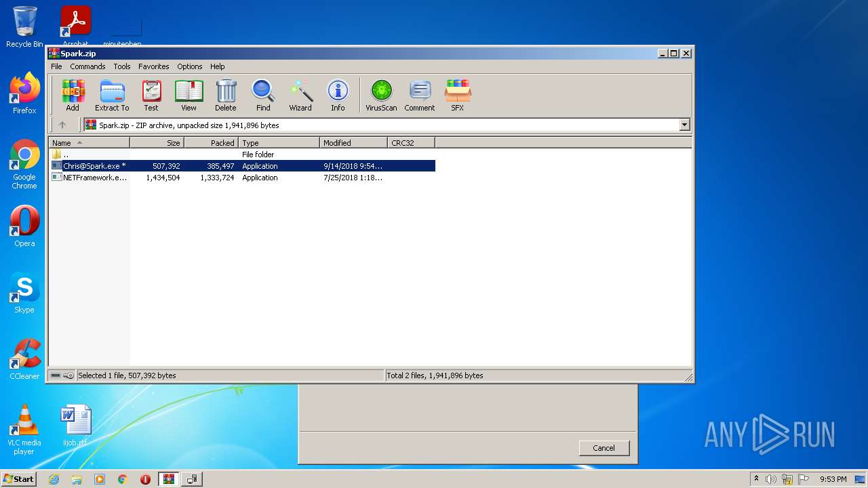Open the Help menu
Screen dimensions: 868x488
point(217,66)
